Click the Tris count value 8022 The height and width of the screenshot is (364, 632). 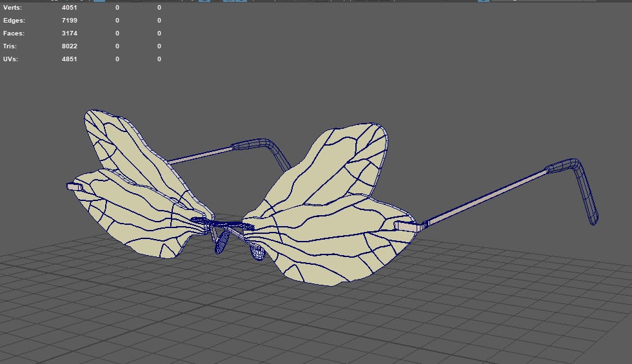[x=70, y=46]
